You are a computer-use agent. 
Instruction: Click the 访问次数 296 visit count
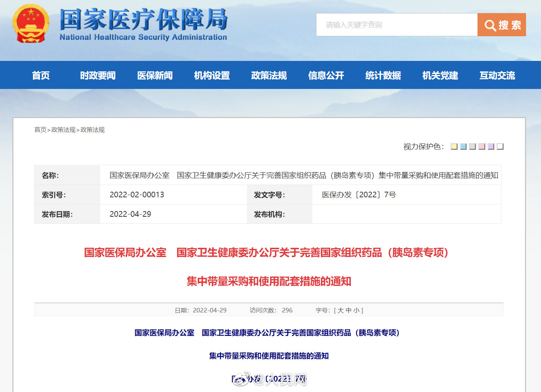pos(271,310)
